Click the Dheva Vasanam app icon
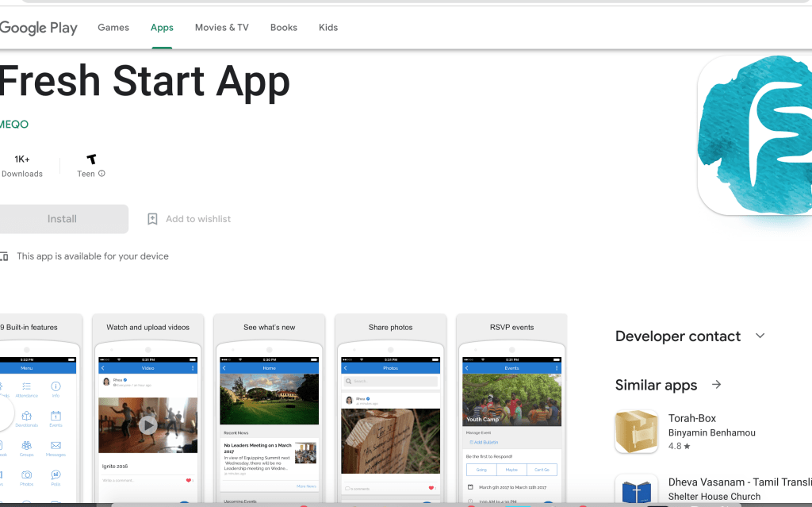The image size is (812, 507). click(x=636, y=490)
